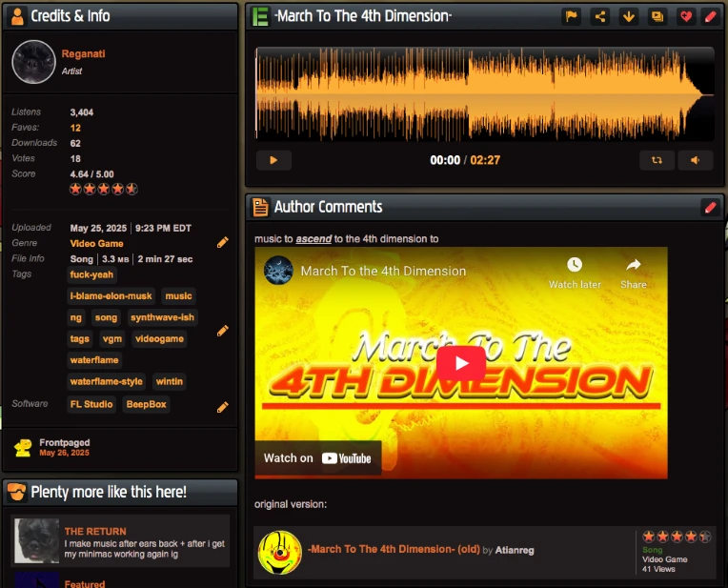Image resolution: width=728 pixels, height=588 pixels.
Task: Edit software list with pencil icon
Action: [x=223, y=407]
